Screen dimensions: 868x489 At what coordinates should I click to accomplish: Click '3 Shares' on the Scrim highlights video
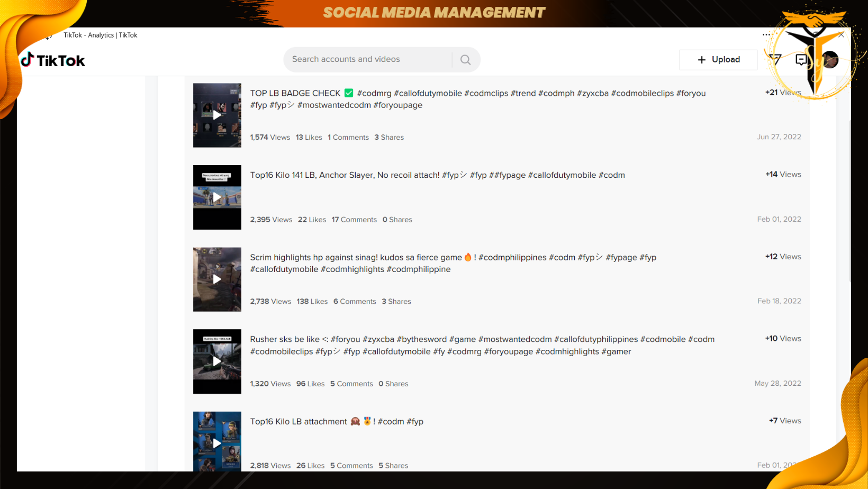click(396, 302)
